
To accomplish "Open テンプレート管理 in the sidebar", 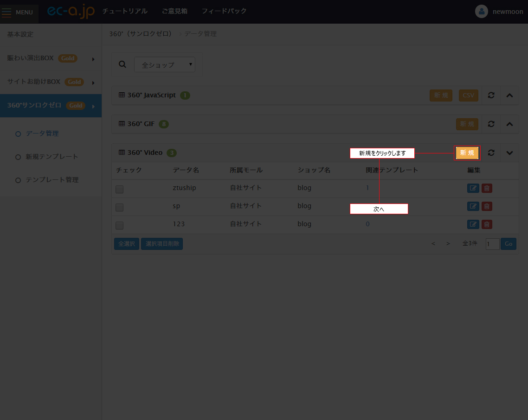I will click(52, 180).
